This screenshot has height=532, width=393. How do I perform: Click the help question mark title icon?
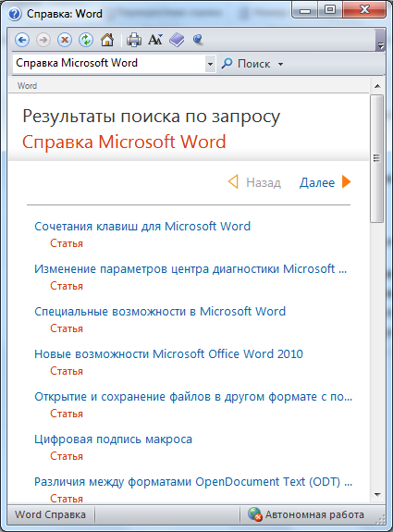point(15,14)
